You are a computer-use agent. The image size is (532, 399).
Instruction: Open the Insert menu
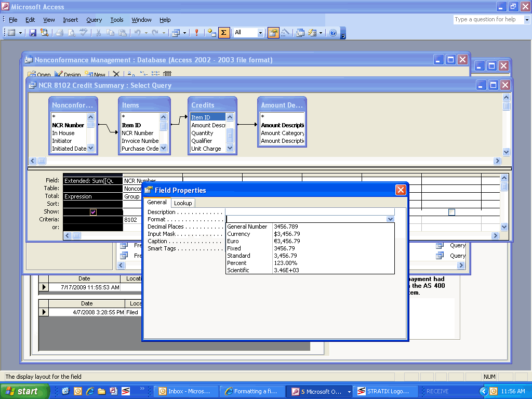tap(70, 20)
